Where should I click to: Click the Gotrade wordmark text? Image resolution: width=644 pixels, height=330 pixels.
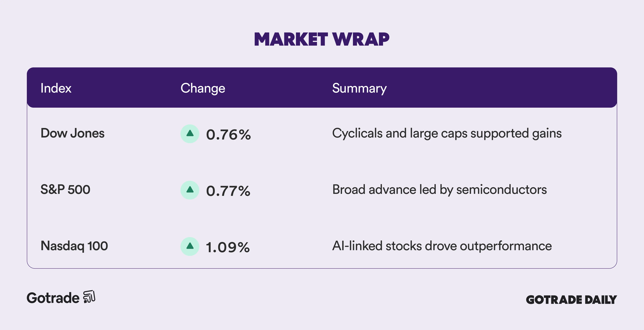[53, 298]
